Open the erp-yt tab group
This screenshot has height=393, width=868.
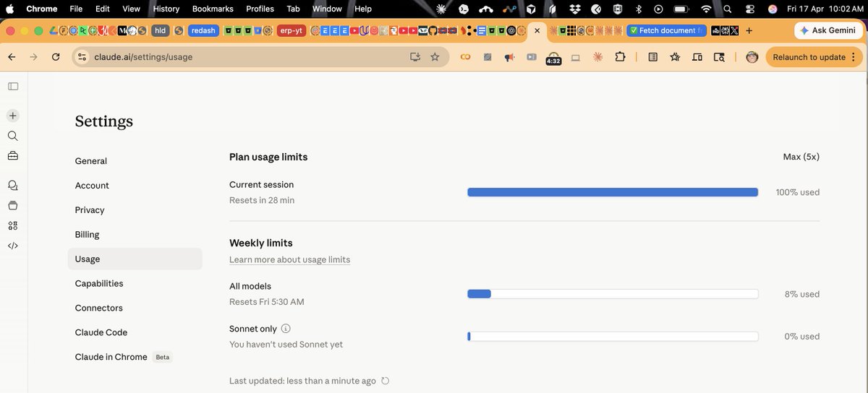click(292, 30)
